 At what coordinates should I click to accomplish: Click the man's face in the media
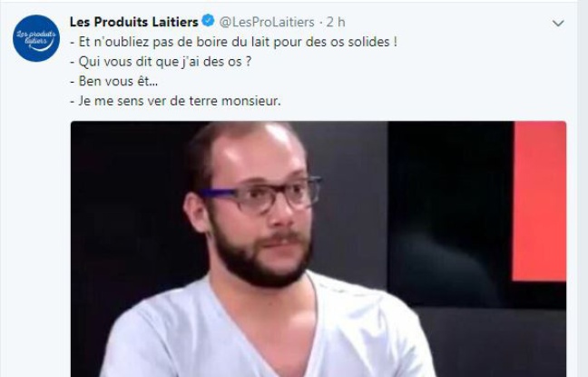259,203
